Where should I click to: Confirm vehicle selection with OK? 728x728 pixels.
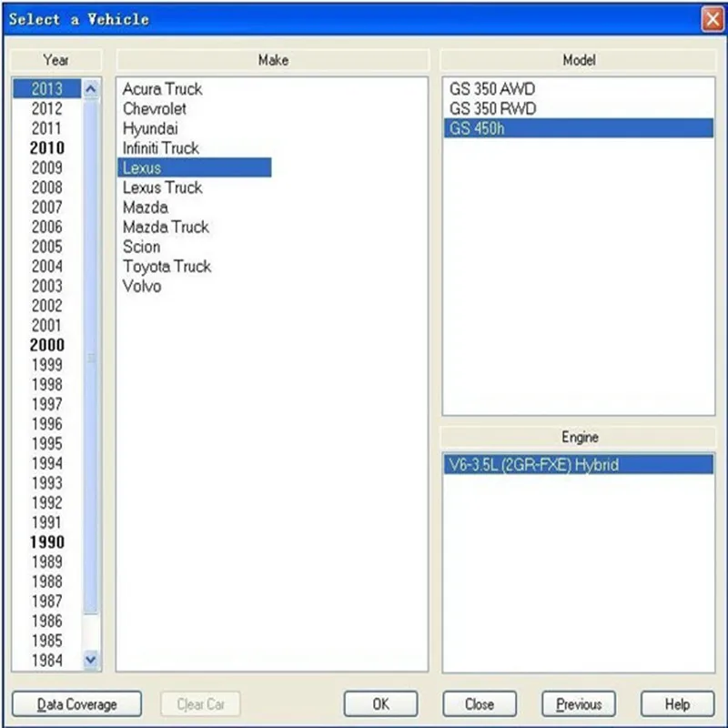click(379, 703)
